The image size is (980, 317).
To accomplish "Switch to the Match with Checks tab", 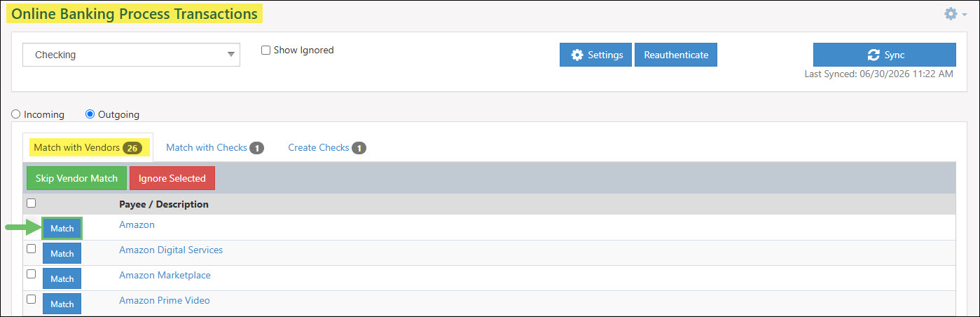I will tap(214, 148).
